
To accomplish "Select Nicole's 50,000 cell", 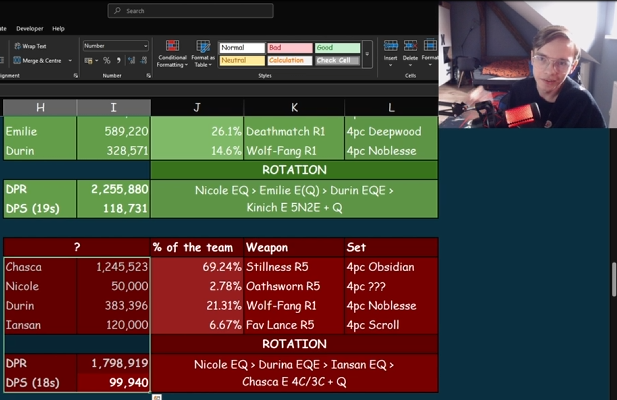I will tap(114, 286).
